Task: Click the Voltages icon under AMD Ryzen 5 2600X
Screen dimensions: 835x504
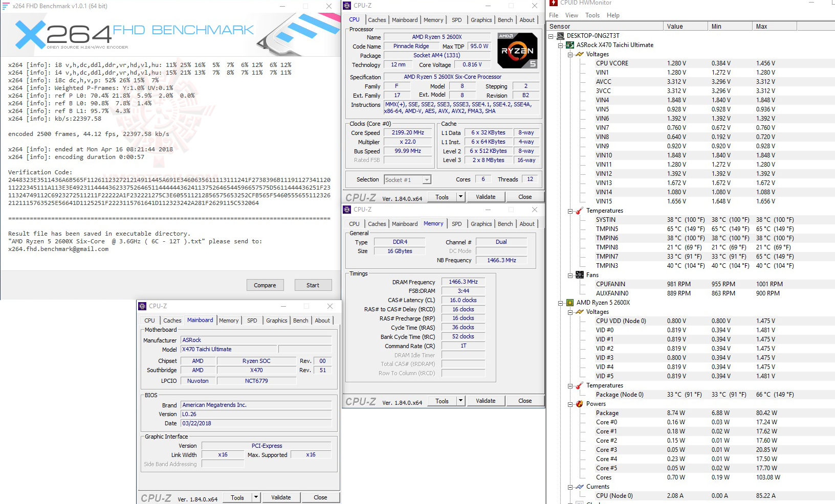Action: [580, 312]
